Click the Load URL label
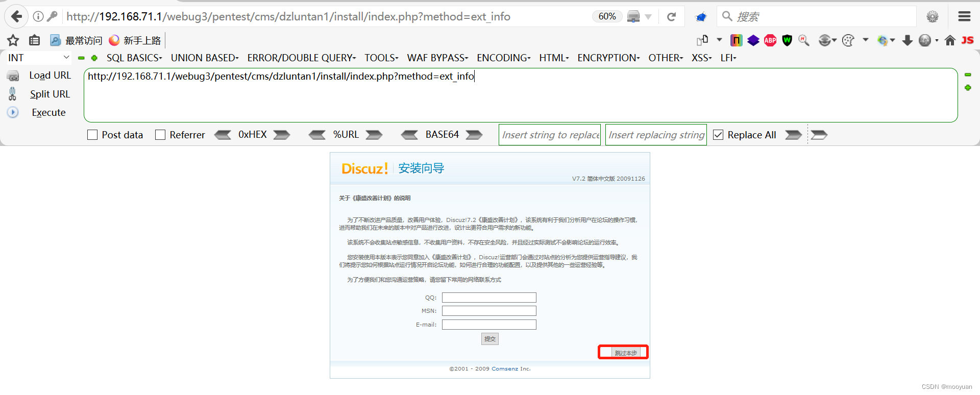The height and width of the screenshot is (395, 980). (x=50, y=76)
